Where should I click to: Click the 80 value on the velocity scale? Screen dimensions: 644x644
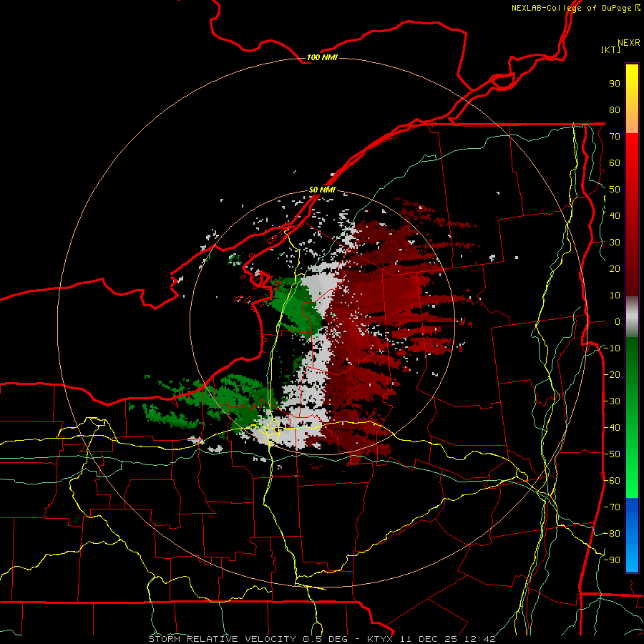[x=615, y=109]
